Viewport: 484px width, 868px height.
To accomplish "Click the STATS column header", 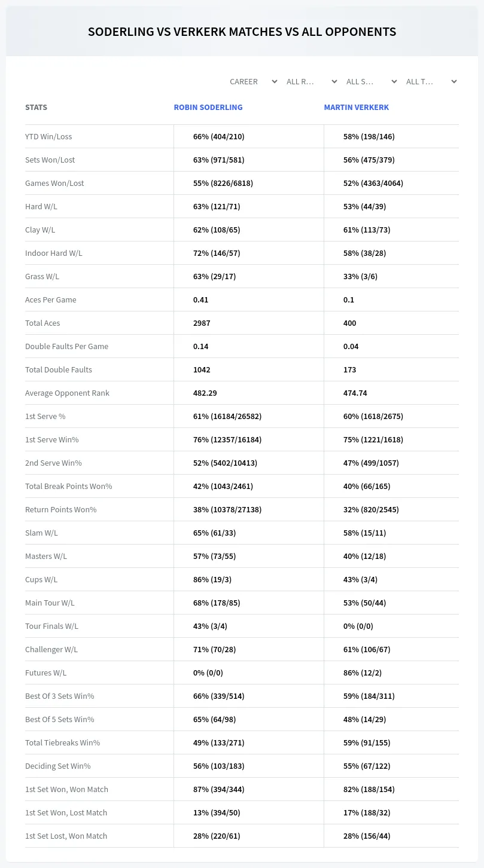I will 36,108.
